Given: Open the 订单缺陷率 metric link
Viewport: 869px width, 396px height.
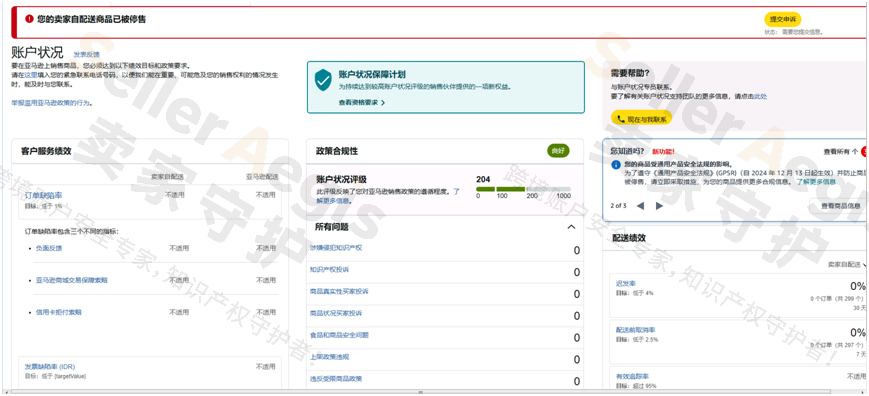Looking at the screenshot, I should [x=43, y=196].
